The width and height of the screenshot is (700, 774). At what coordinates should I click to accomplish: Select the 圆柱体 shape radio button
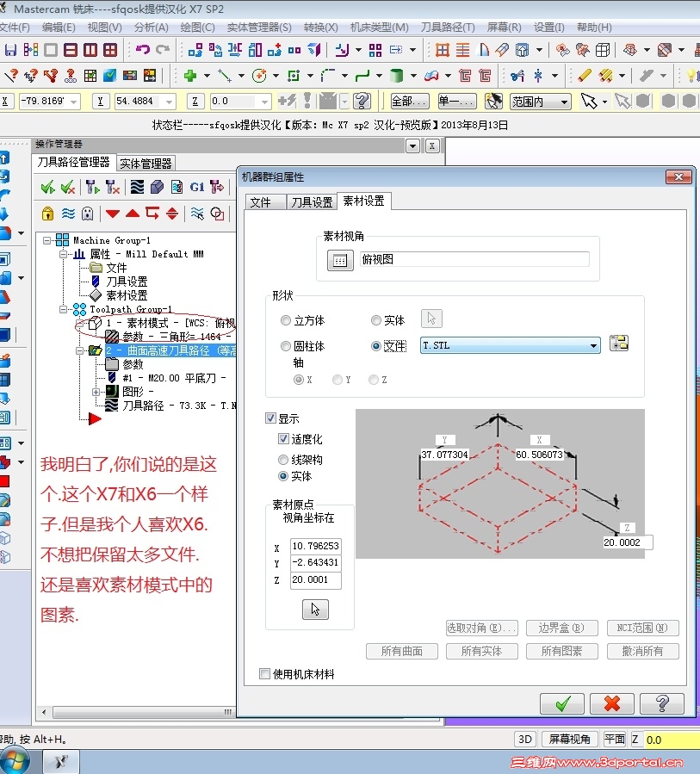(x=285, y=346)
